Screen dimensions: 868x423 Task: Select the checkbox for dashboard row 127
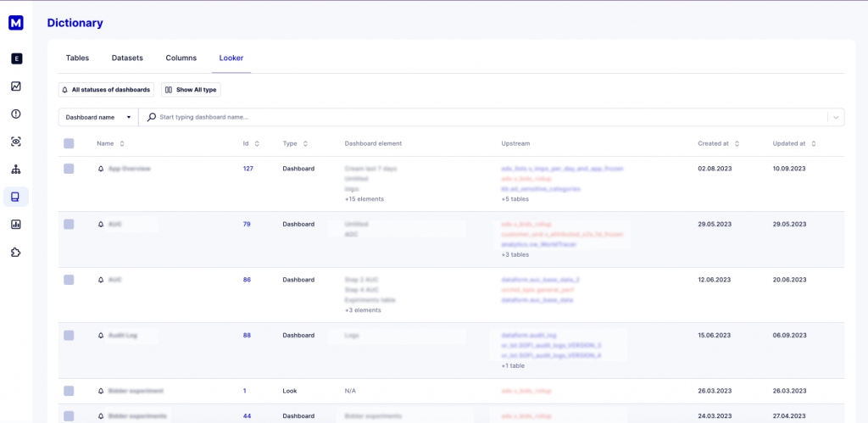coord(69,169)
